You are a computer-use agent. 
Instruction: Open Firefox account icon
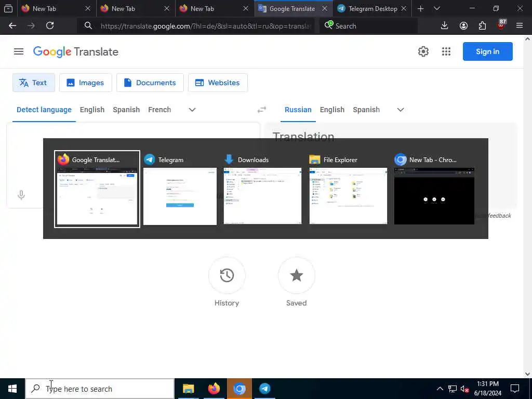pyautogui.click(x=463, y=25)
